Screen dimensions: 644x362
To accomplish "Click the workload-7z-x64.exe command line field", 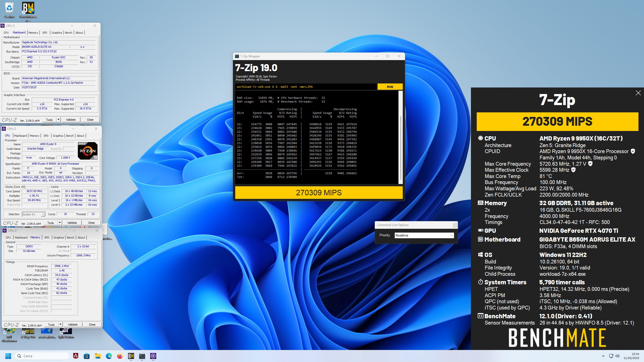I will point(306,87).
